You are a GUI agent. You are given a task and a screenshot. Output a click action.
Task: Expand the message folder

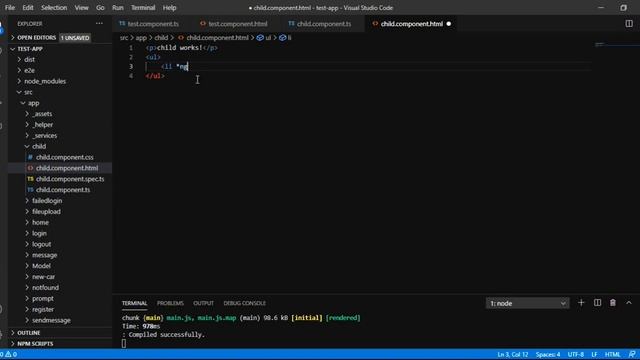(44, 255)
